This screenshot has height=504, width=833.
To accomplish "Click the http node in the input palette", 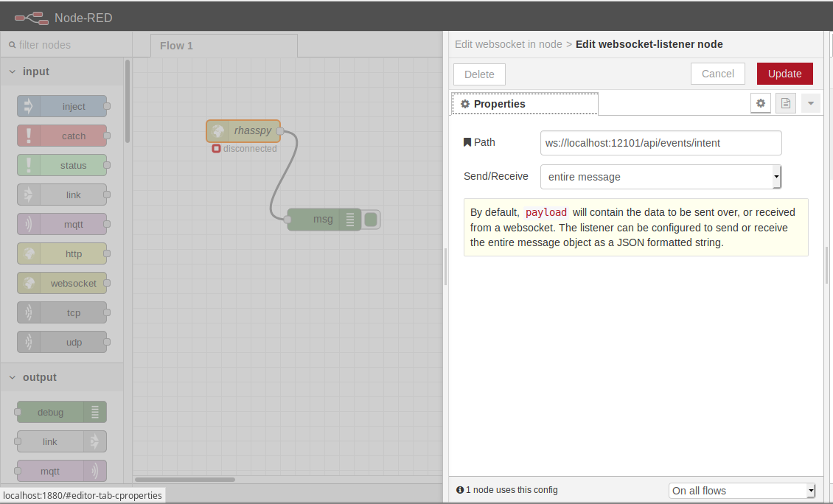I will click(62, 253).
